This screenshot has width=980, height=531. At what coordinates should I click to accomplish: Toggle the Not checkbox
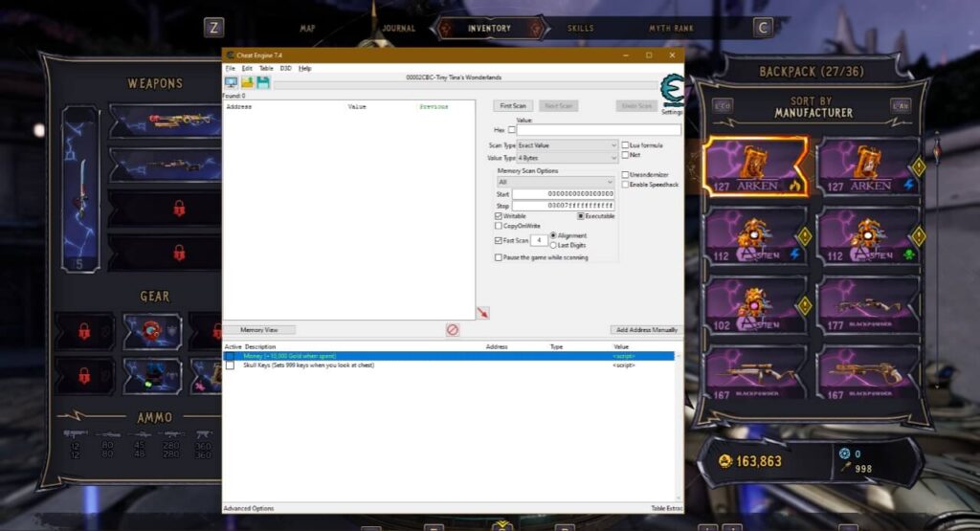pos(625,155)
